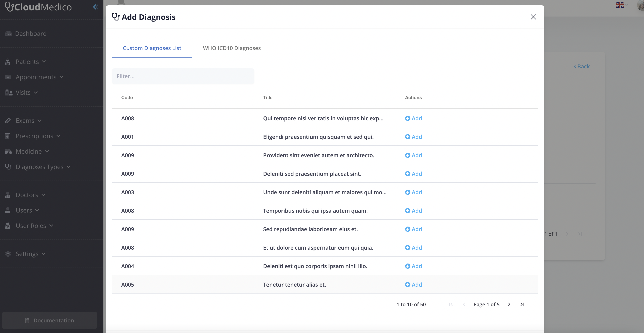Expand the Appointments menu chevron
Image resolution: width=644 pixels, height=333 pixels.
[x=62, y=77]
